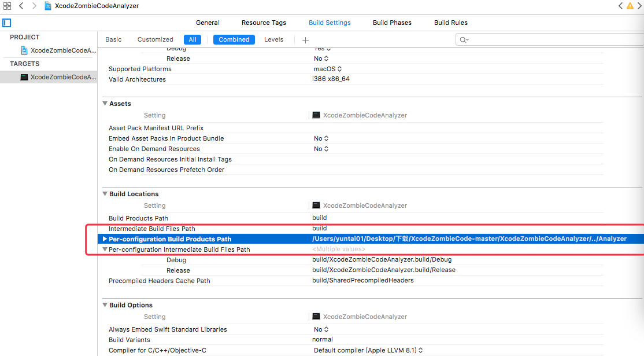Click the TARGETS section header

[x=25, y=64]
